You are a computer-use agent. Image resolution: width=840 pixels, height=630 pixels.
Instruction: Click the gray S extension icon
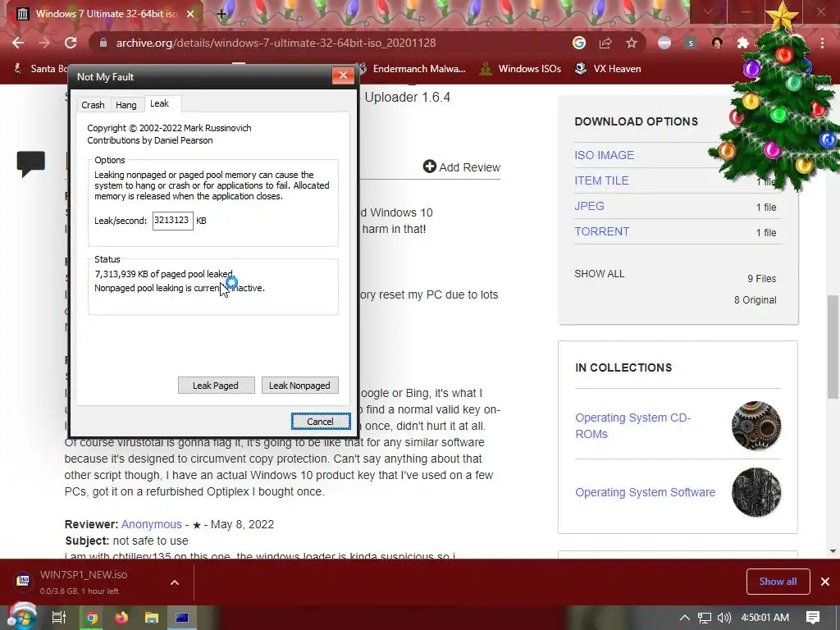[x=691, y=43]
